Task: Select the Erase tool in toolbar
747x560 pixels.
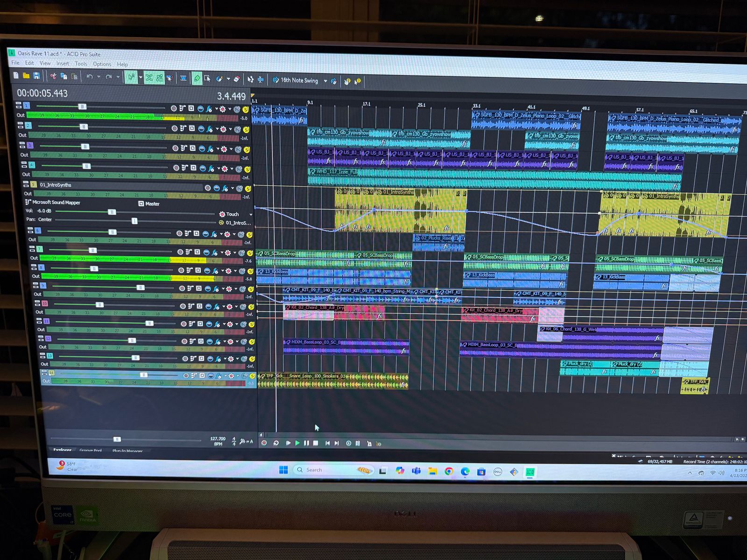Action: coord(237,79)
